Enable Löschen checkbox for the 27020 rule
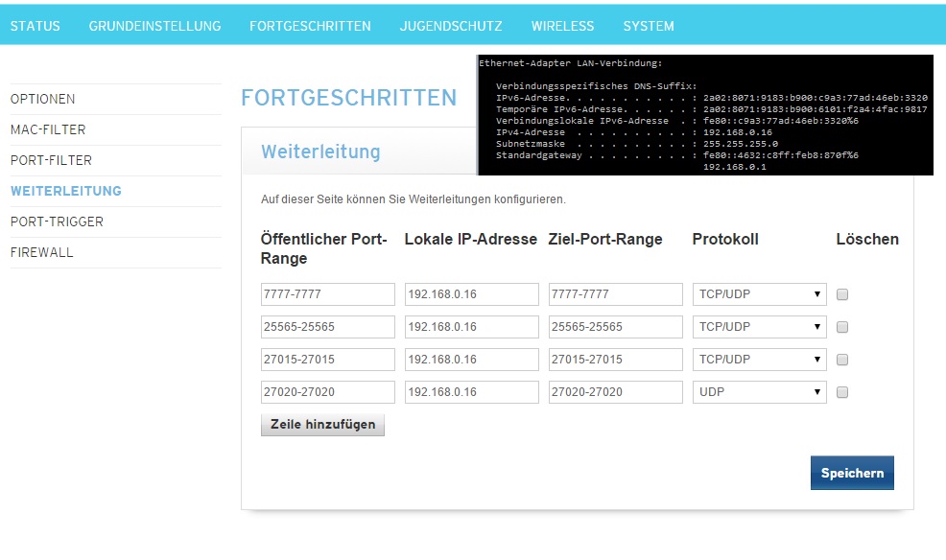The width and height of the screenshot is (946, 560). pyautogui.click(x=842, y=392)
